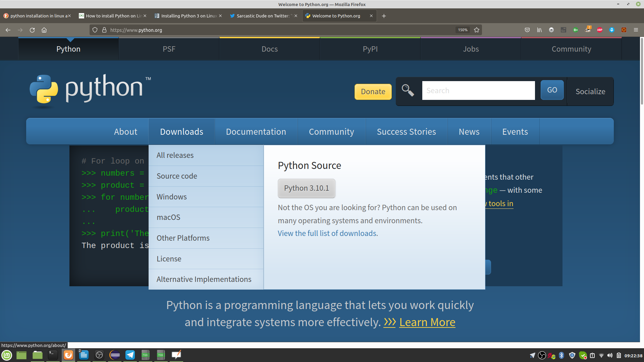Image resolution: width=644 pixels, height=362 pixels.
Task: Open the PSF top navigation tab
Action: coord(169,49)
